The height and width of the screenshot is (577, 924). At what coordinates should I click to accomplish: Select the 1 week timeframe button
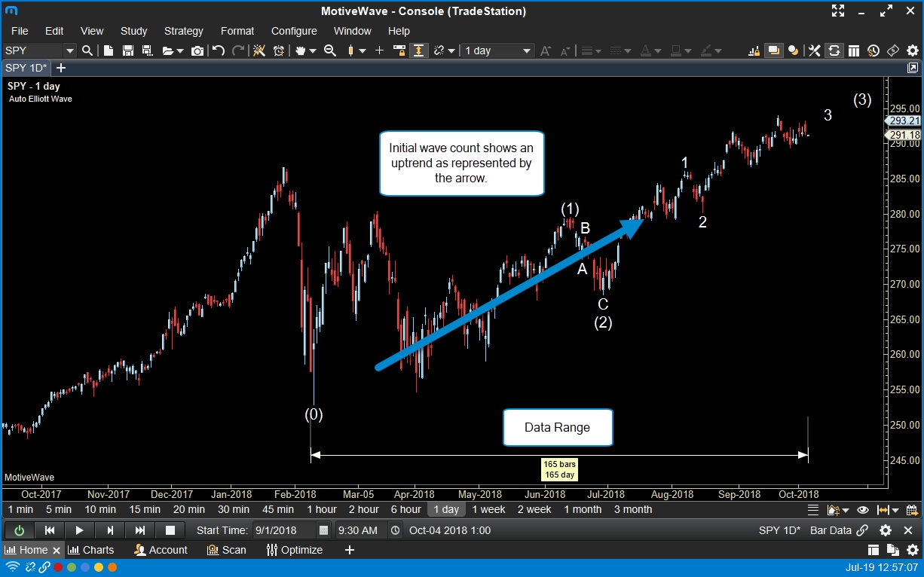[489, 509]
